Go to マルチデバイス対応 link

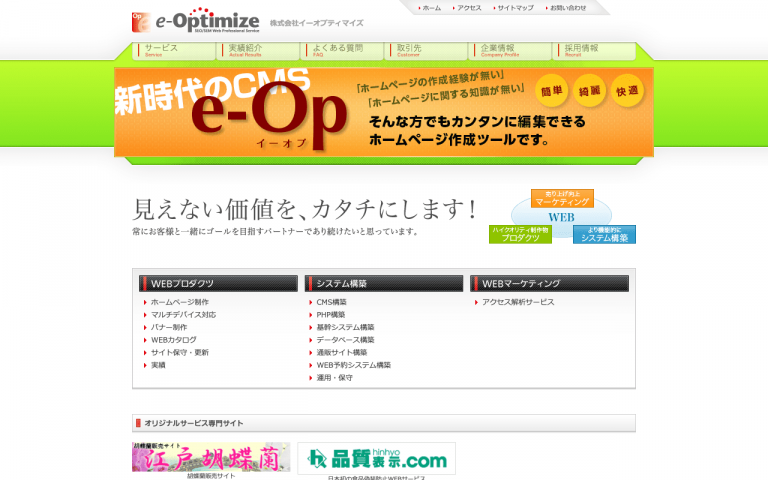click(183, 315)
